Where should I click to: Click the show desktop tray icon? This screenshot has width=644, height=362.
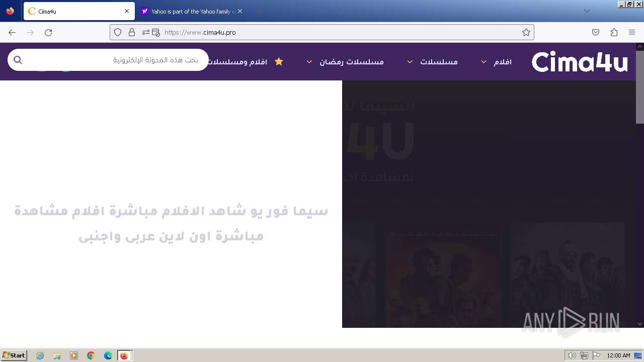[x=638, y=355]
